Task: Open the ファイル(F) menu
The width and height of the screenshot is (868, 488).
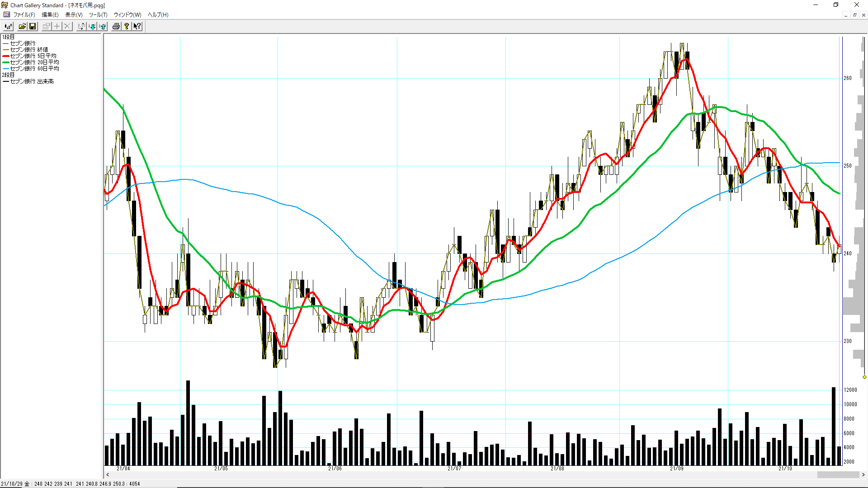Action: point(24,15)
